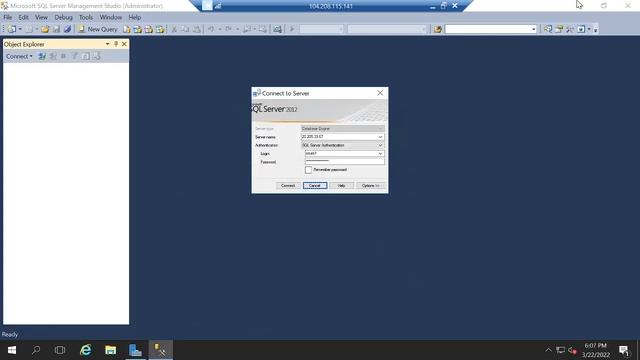640x360 pixels.
Task: Close the Object Explorer panel
Action: (124, 44)
